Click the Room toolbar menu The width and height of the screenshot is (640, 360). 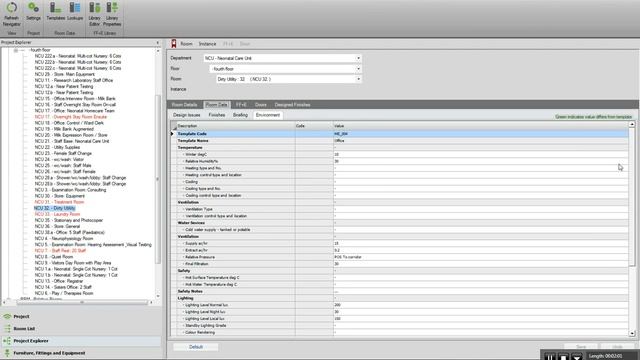pos(186,44)
